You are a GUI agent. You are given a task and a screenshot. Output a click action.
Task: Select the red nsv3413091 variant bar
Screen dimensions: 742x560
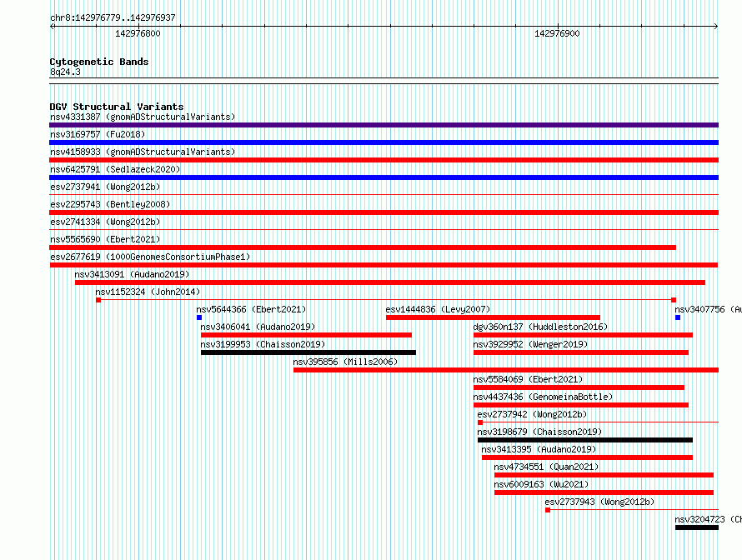click(x=390, y=282)
